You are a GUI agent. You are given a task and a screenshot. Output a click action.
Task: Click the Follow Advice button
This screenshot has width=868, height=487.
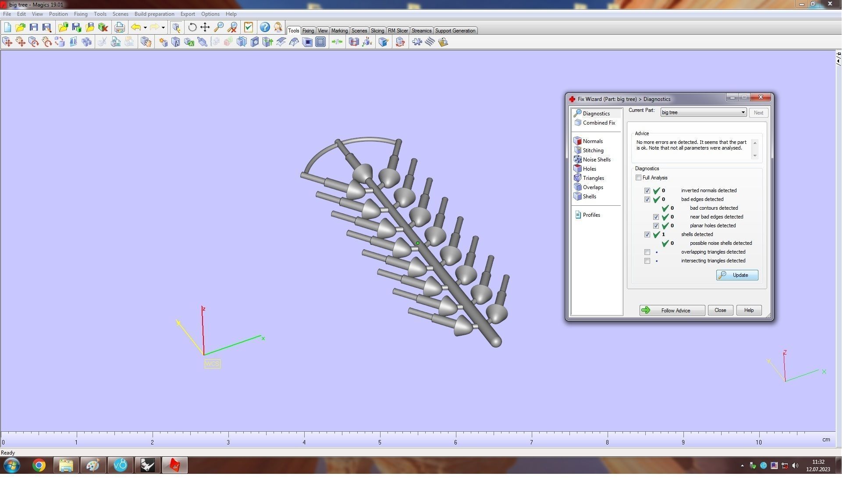[x=672, y=310]
